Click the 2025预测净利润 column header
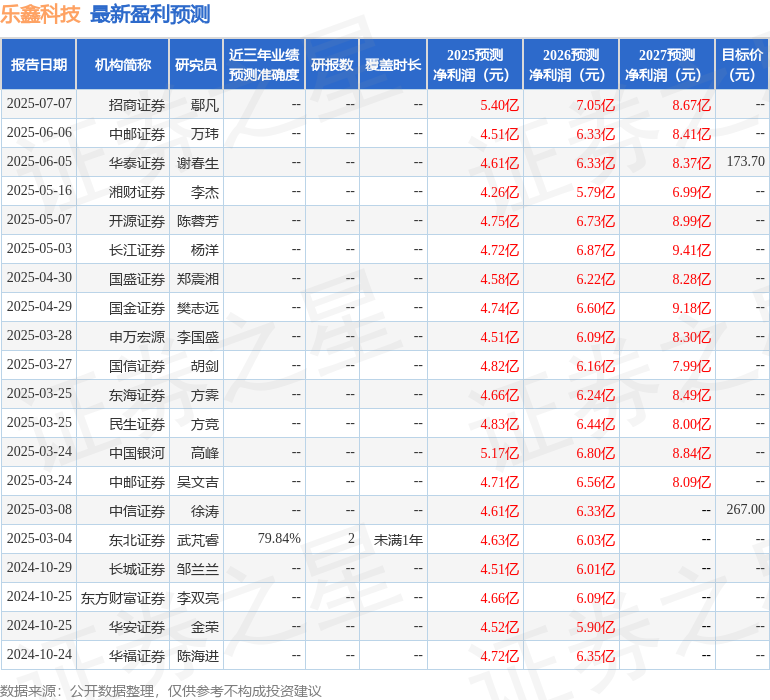 point(475,65)
